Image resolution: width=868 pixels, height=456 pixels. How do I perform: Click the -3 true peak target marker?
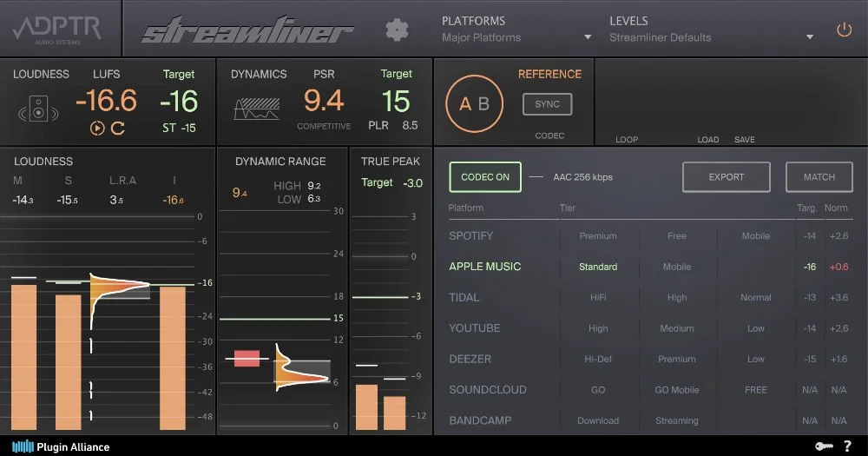point(416,296)
